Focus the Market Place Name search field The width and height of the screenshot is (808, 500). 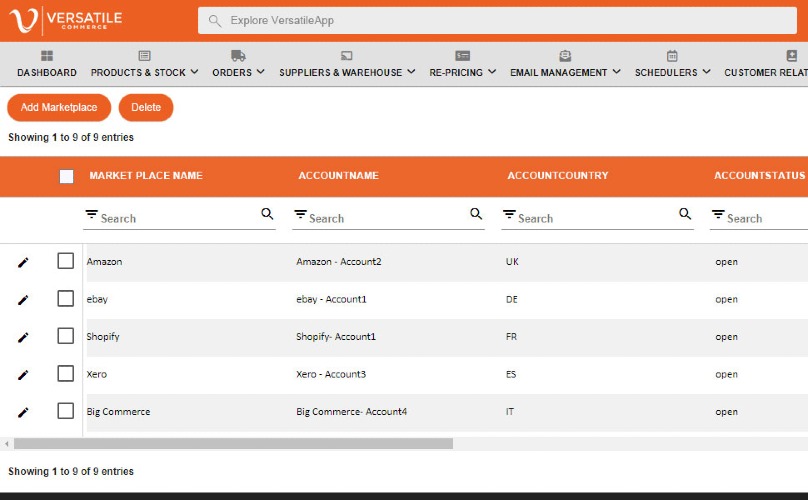pos(179,219)
